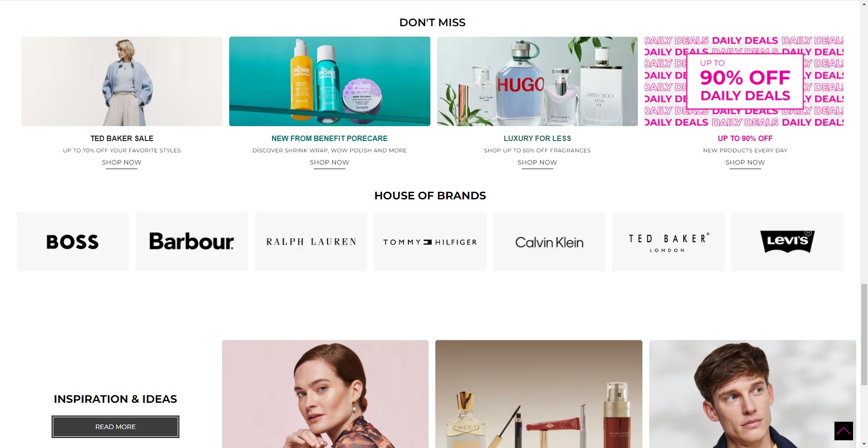Select the Levi's brand logo tile
Image resolution: width=868 pixels, height=448 pixels.
pos(788,242)
